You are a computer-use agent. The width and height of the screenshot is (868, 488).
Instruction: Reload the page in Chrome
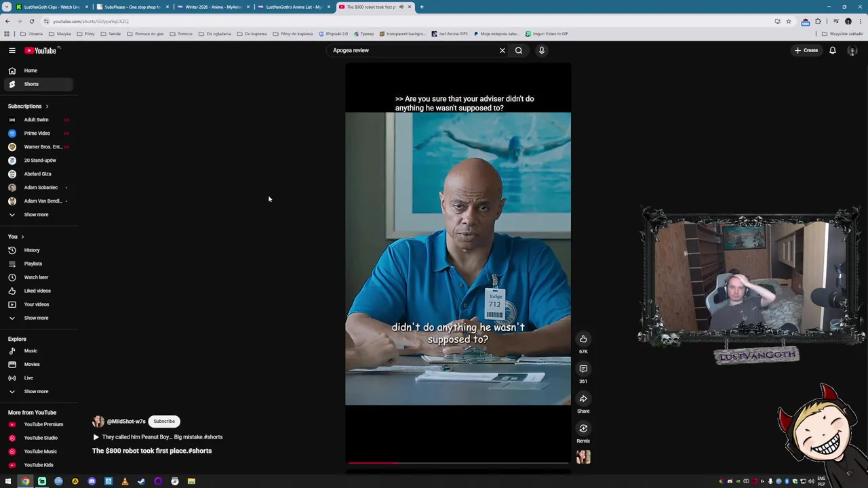tap(31, 21)
